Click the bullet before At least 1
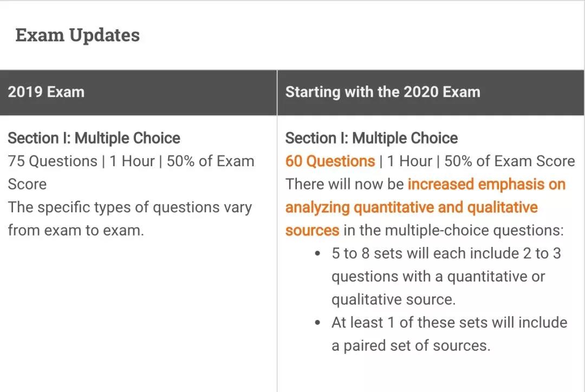The width and height of the screenshot is (585, 392). [317, 323]
